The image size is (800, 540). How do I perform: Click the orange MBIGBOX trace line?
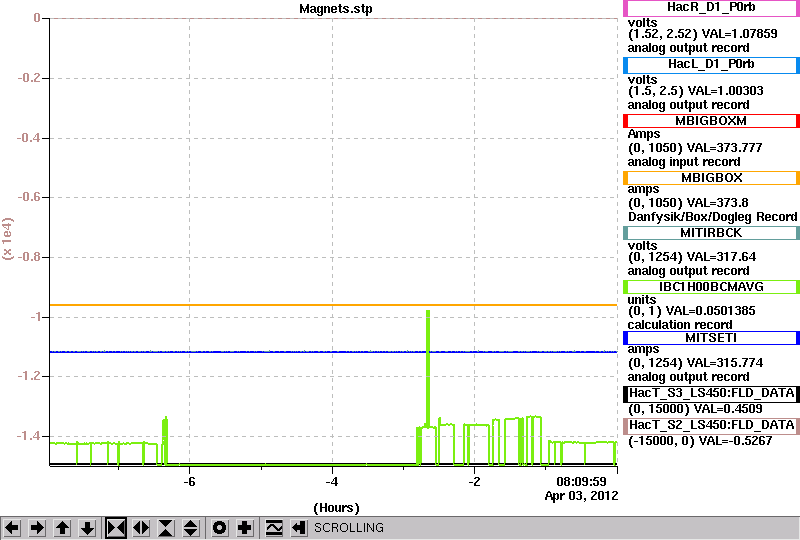coord(333,305)
